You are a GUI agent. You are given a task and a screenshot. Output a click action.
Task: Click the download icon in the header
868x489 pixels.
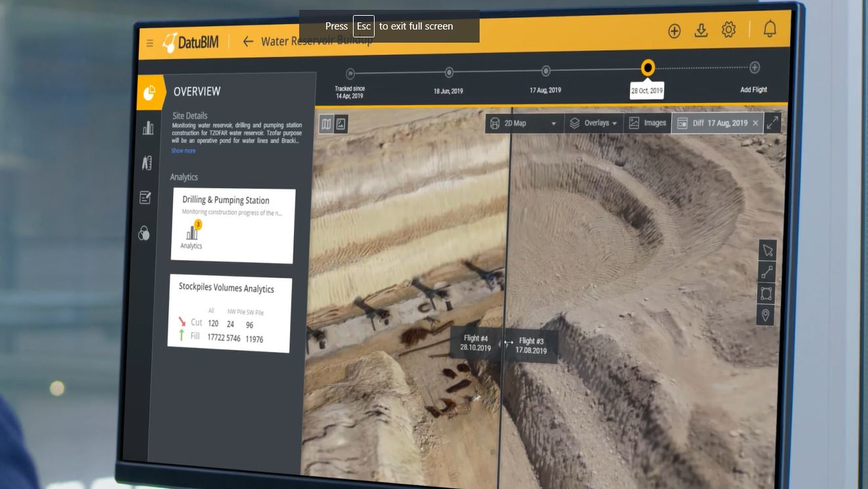701,30
